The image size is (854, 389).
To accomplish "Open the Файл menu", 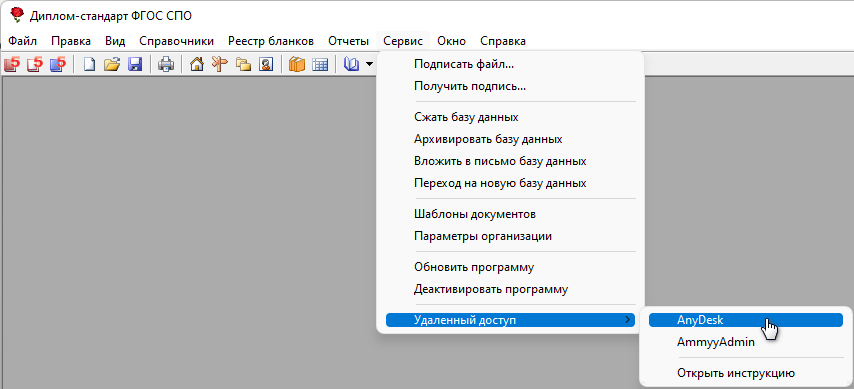I will click(22, 41).
